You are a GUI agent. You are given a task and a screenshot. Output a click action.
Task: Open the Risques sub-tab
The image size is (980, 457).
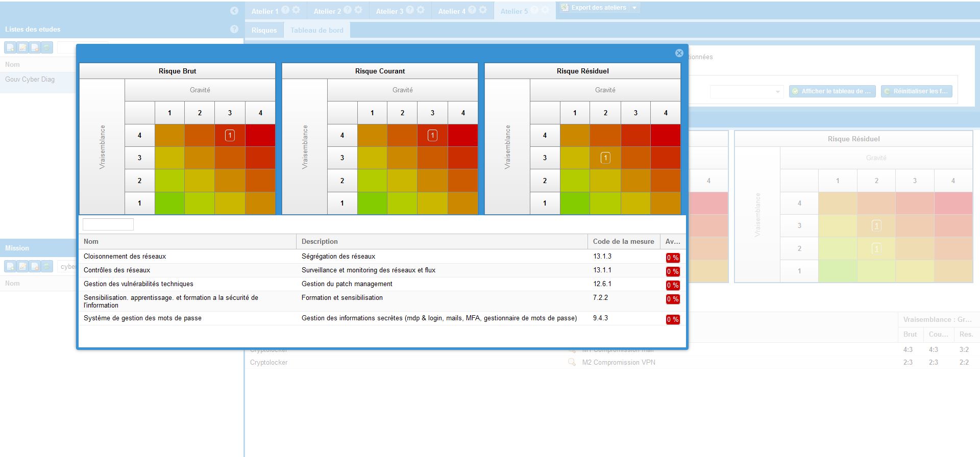tap(264, 30)
